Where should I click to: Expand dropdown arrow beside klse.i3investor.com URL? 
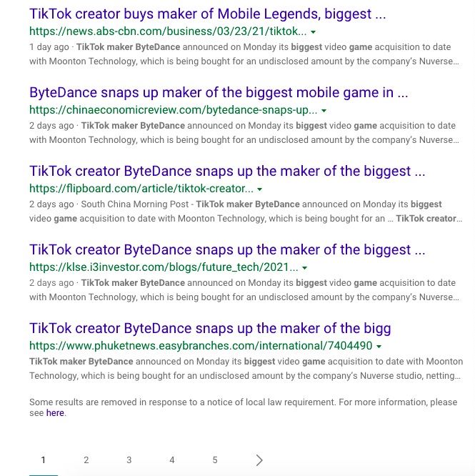tap(305, 268)
